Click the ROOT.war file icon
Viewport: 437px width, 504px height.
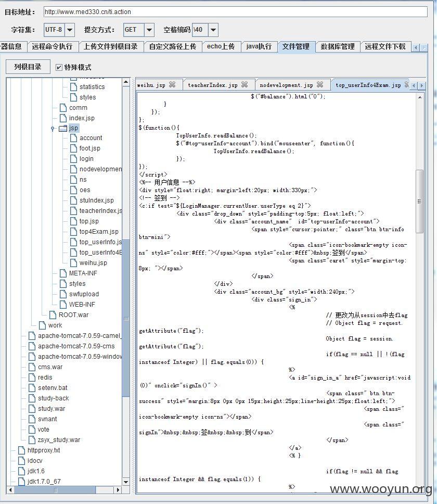click(53, 314)
